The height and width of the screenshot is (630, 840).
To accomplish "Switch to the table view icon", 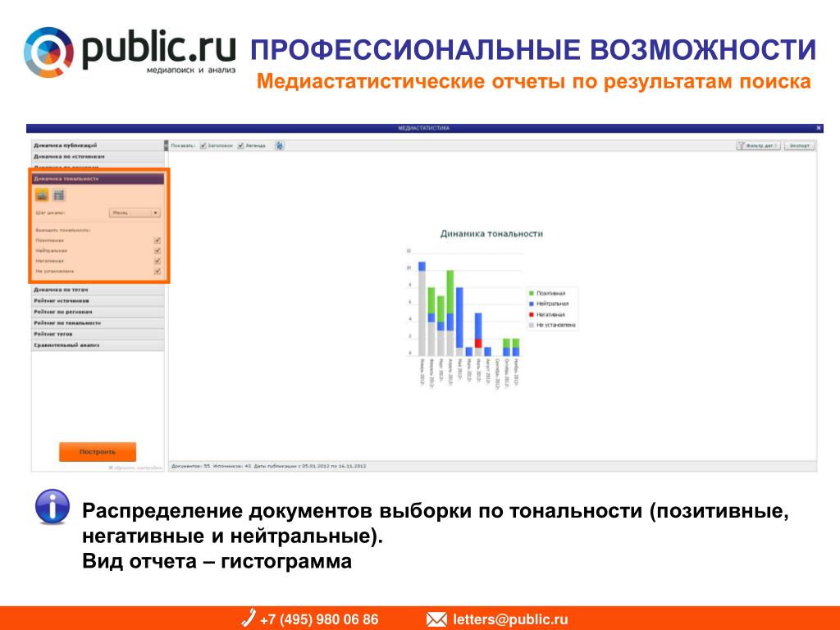I will pos(58,195).
